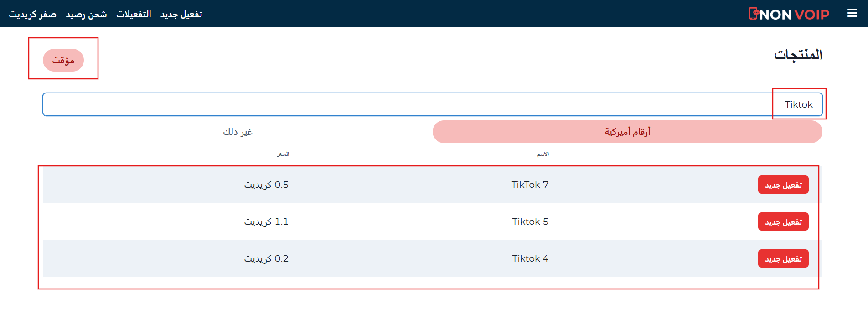Screen dimensions: 868x325
Task: Click تفعيل جديد for Tiktok 4
Action: [x=783, y=258]
